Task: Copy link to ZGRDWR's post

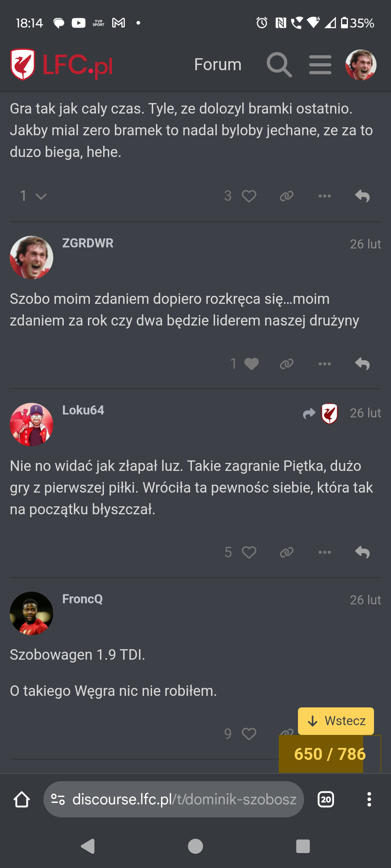Action: [x=286, y=364]
